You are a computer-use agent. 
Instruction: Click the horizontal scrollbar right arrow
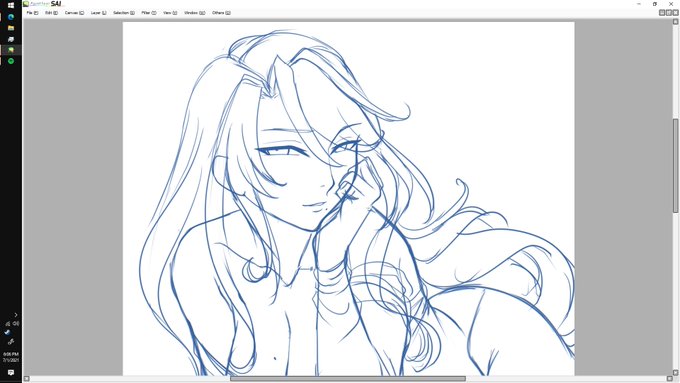(x=670, y=379)
